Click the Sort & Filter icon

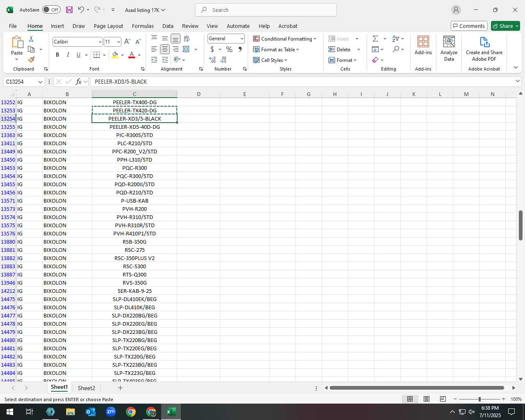click(x=396, y=39)
